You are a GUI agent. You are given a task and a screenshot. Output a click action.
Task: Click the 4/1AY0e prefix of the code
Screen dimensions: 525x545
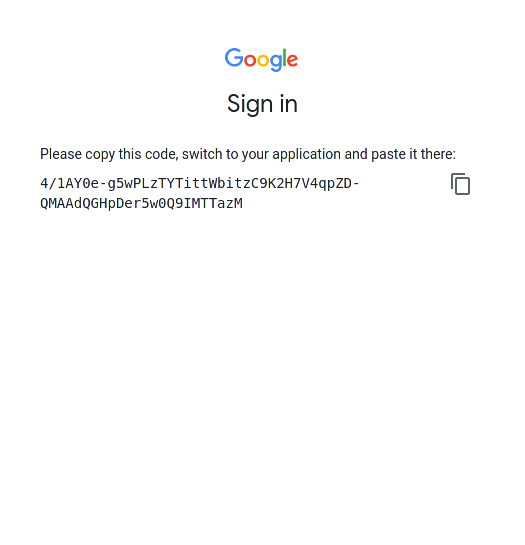[x=69, y=183]
